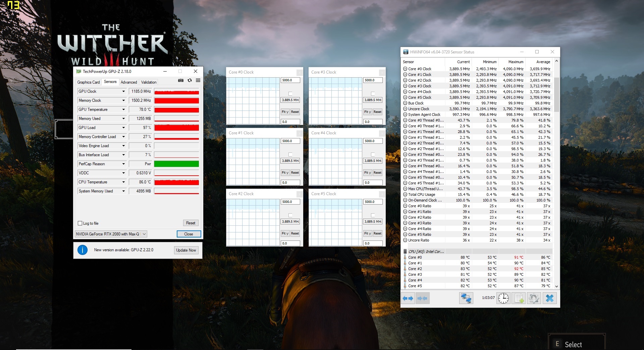
Task: Click Fit y in Core #5 Clock graph
Action: (368, 233)
